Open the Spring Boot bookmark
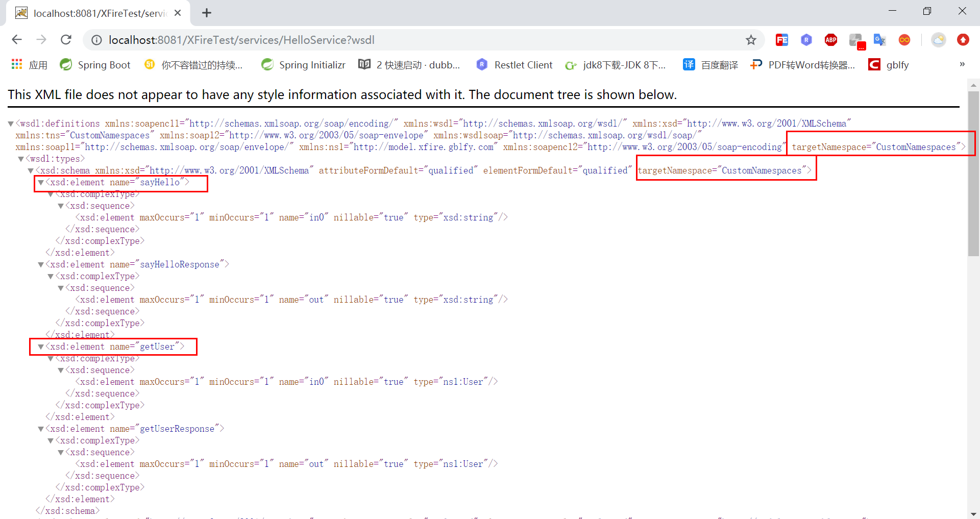The width and height of the screenshot is (980, 519). coord(95,65)
